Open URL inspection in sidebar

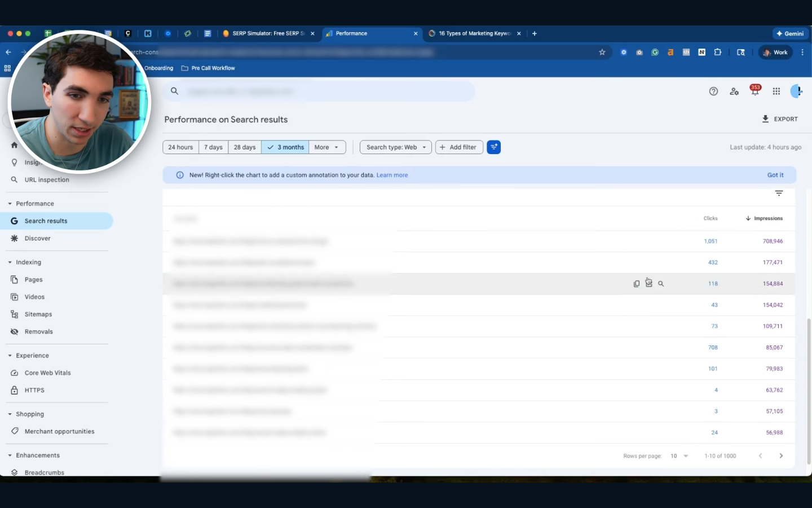click(47, 180)
